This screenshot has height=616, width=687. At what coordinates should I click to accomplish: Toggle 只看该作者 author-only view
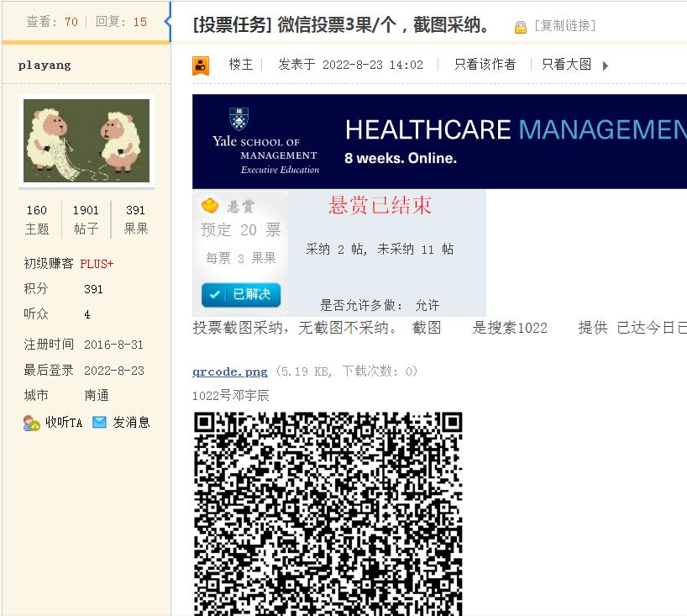point(485,64)
